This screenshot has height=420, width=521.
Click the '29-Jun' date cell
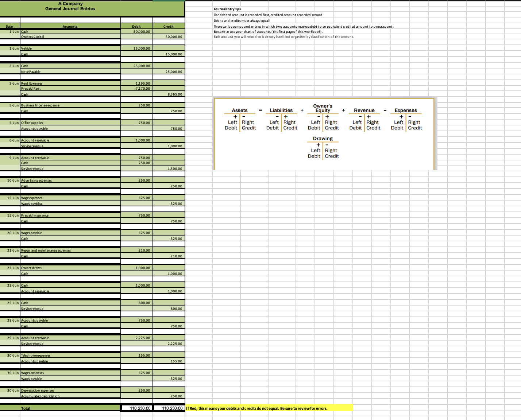point(10,338)
